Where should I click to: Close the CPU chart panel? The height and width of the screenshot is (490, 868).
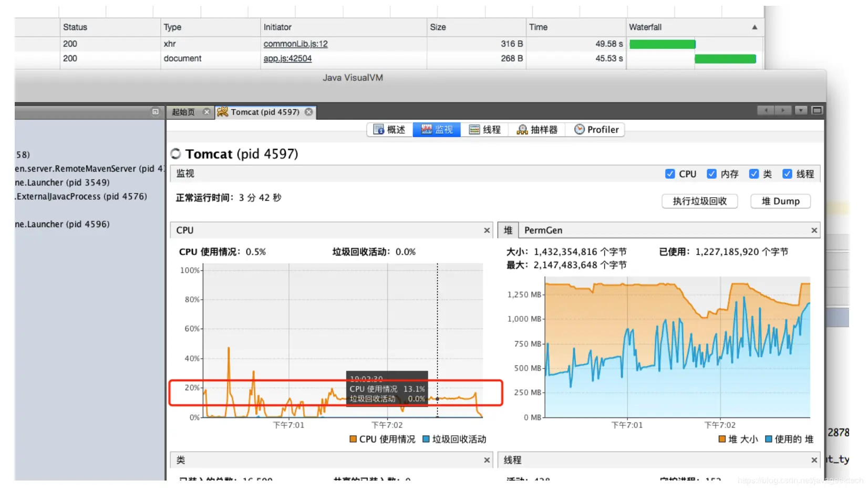pos(487,230)
